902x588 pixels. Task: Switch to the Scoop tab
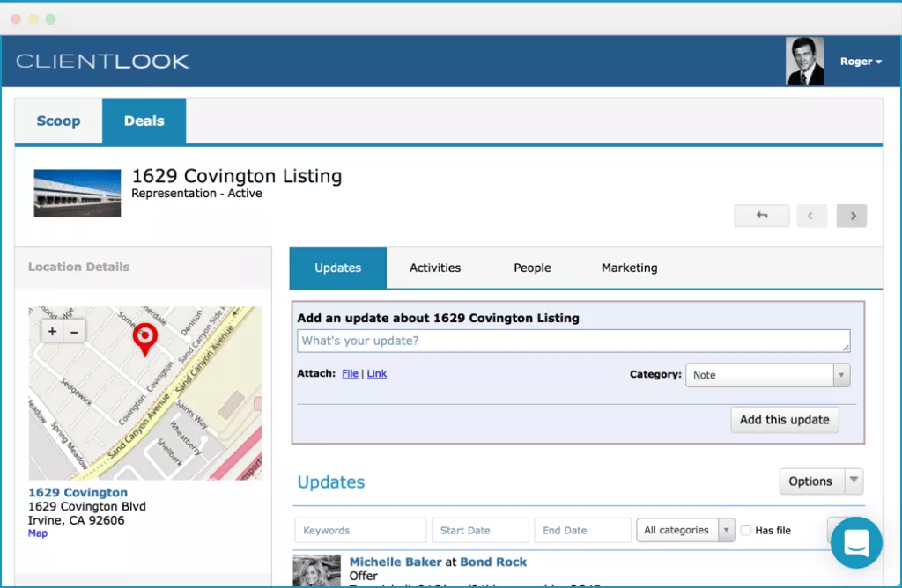coord(58,121)
